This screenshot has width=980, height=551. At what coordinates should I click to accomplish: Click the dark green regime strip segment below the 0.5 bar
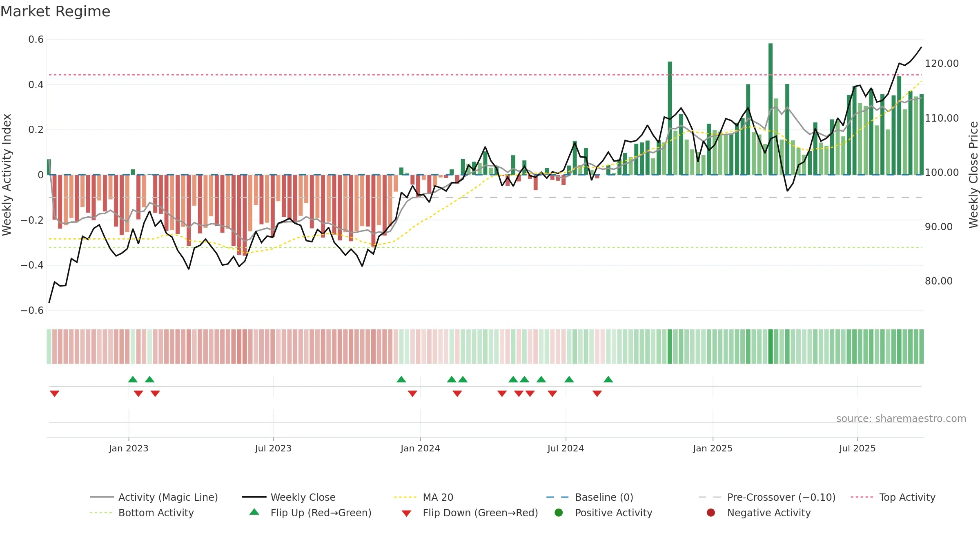[x=670, y=347]
